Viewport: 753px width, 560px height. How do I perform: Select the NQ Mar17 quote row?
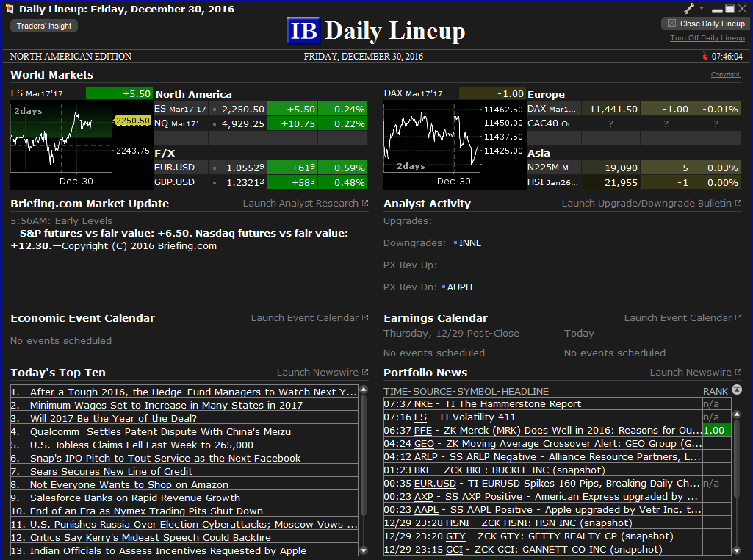tap(261, 124)
